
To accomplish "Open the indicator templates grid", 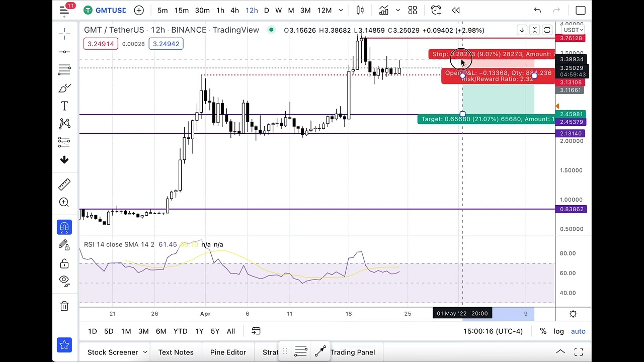I will coord(413,10).
